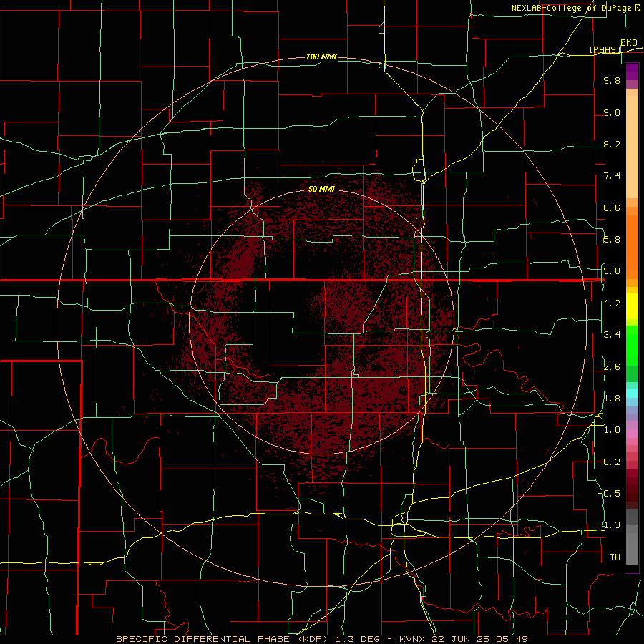Click the 100 NMI range ring label
The height and width of the screenshot is (644, 644).
click(321, 57)
